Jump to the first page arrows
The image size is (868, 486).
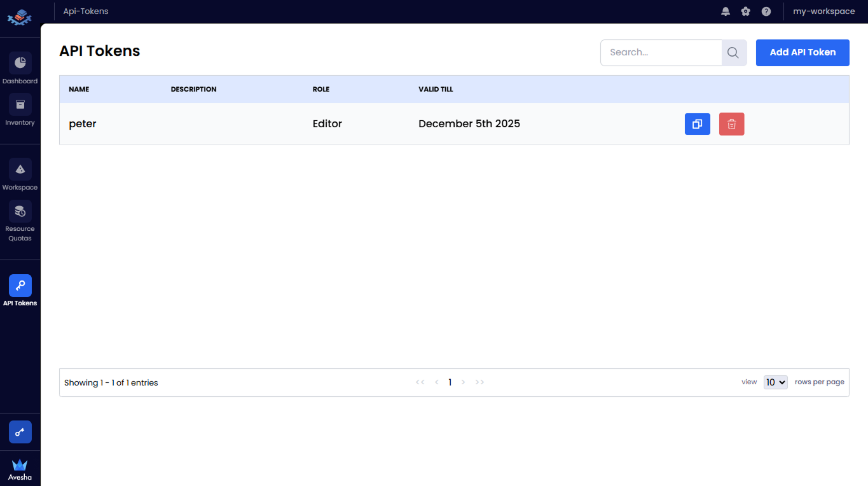point(420,382)
